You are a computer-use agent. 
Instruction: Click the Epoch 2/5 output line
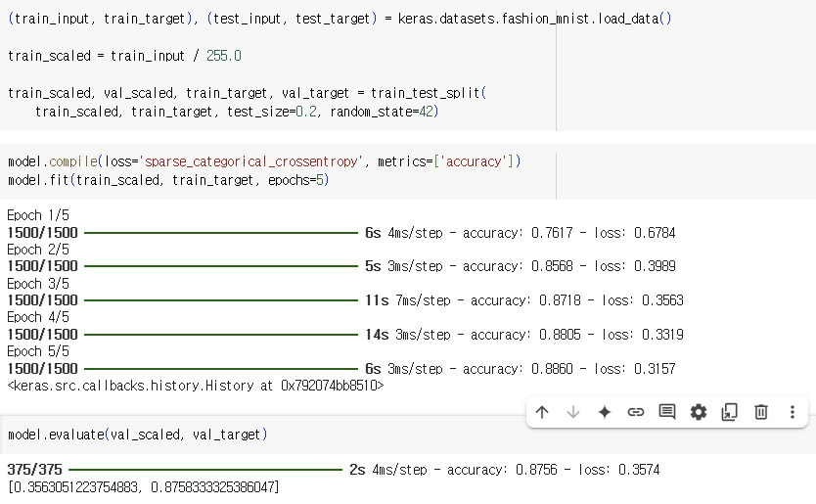tap(38, 250)
